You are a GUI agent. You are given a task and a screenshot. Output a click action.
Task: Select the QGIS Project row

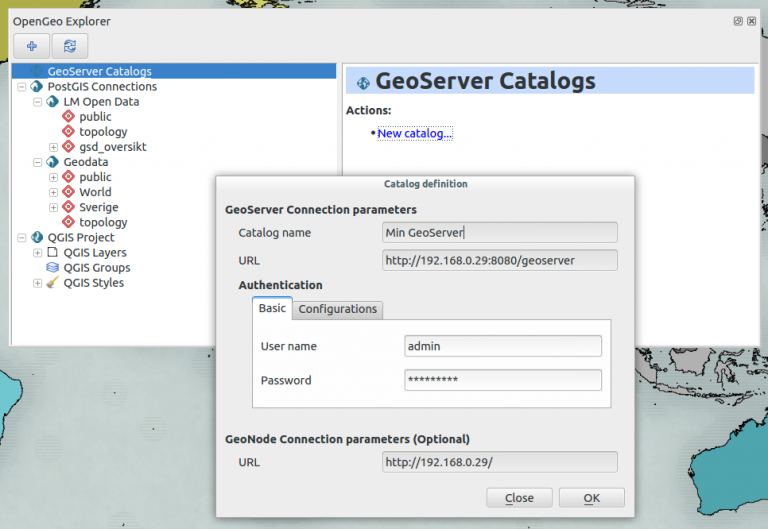click(81, 238)
